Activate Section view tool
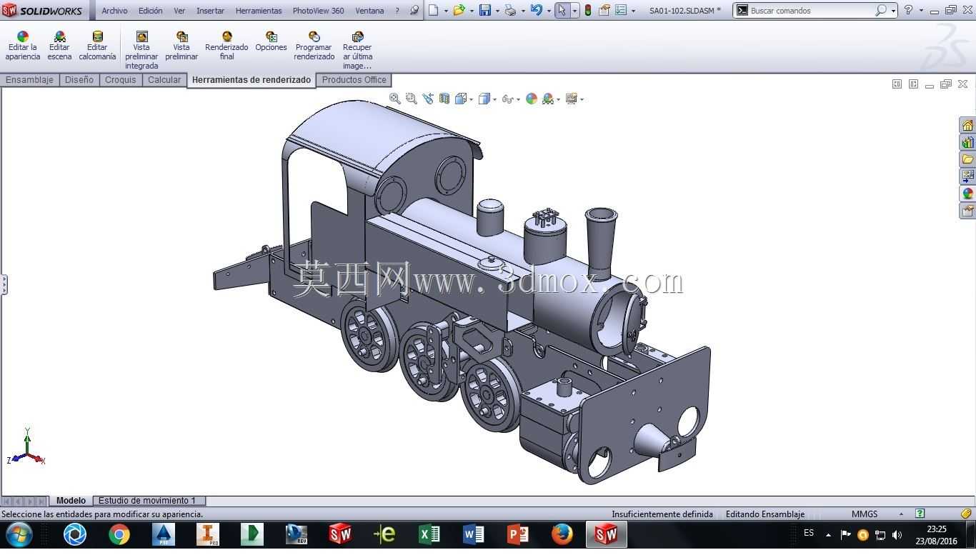This screenshot has width=976, height=560. (444, 99)
